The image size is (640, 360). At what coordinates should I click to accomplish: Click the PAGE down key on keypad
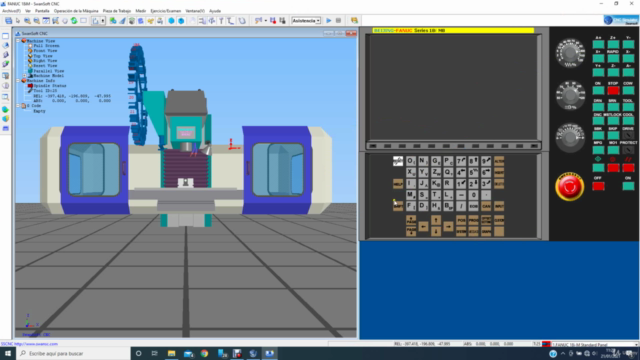pyautogui.click(x=411, y=231)
